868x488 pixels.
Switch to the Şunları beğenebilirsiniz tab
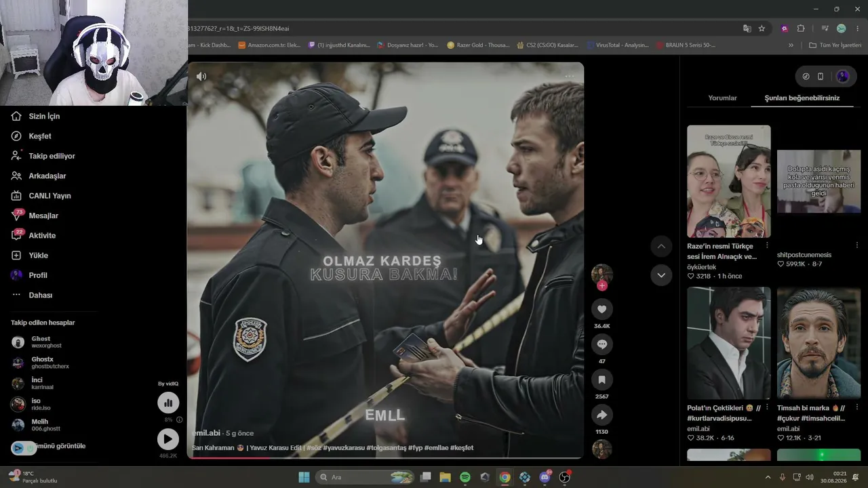click(x=802, y=98)
